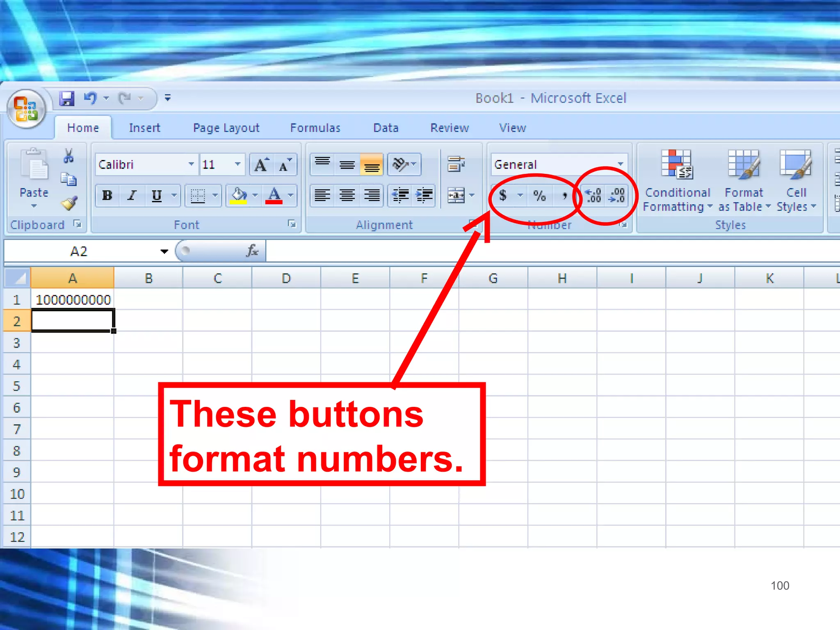Open Format as Table gallery

click(744, 180)
